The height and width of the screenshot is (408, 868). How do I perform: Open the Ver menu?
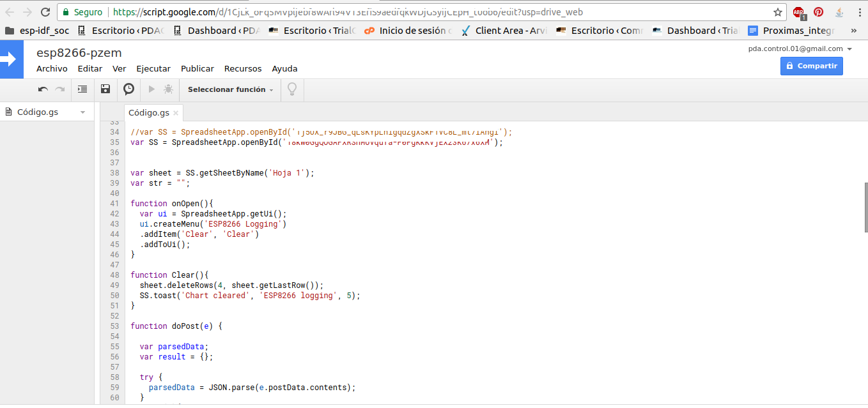point(120,68)
